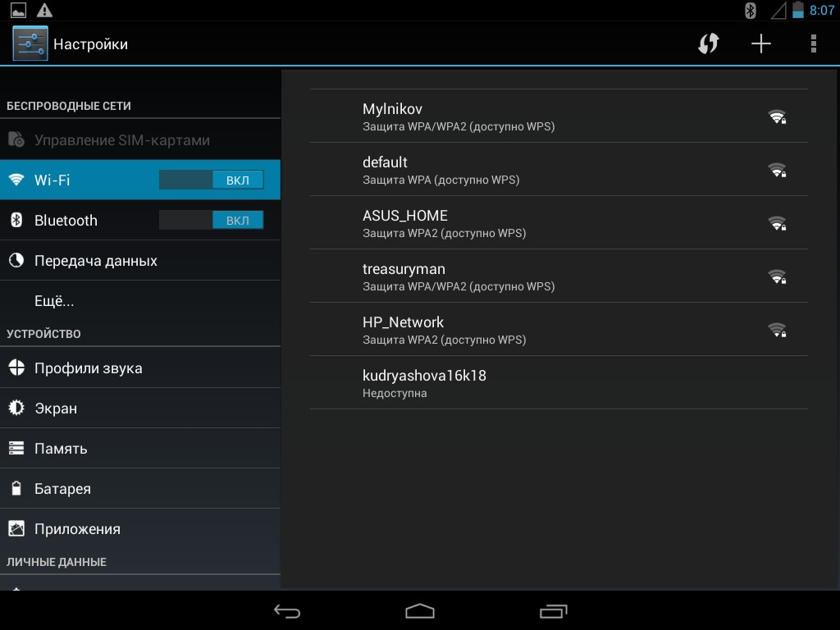The image size is (840, 630).
Task: Connect to the ASUS_HOME network
Action: tap(558, 222)
